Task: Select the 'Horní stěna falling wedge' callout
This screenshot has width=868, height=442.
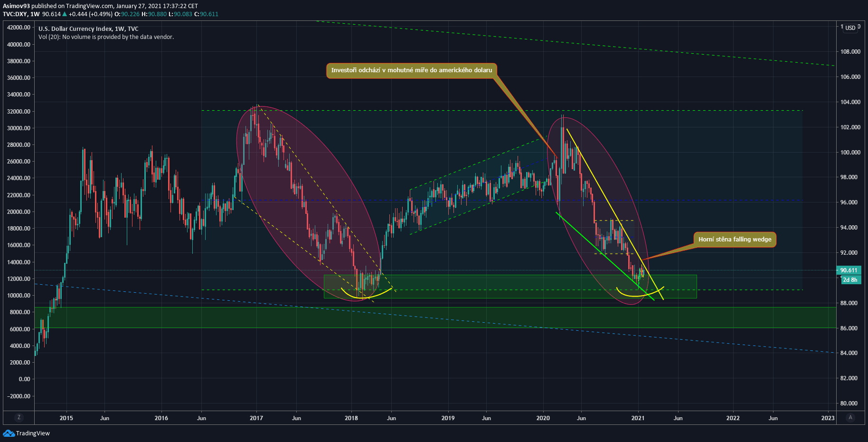Action: 735,240
